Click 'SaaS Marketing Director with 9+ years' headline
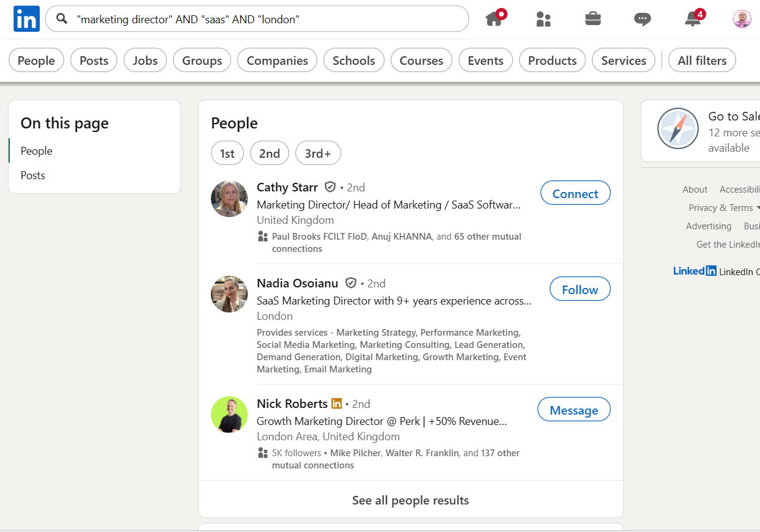This screenshot has height=532, width=760. click(x=394, y=300)
